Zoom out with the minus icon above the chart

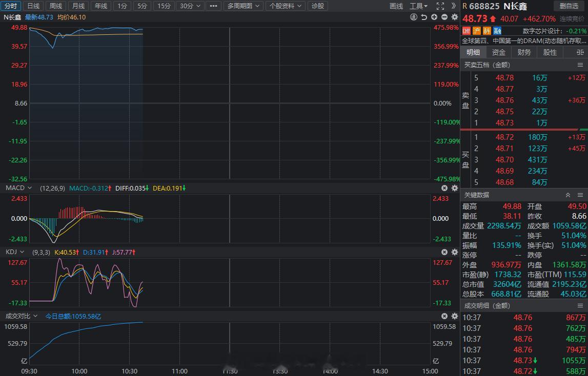point(444,17)
